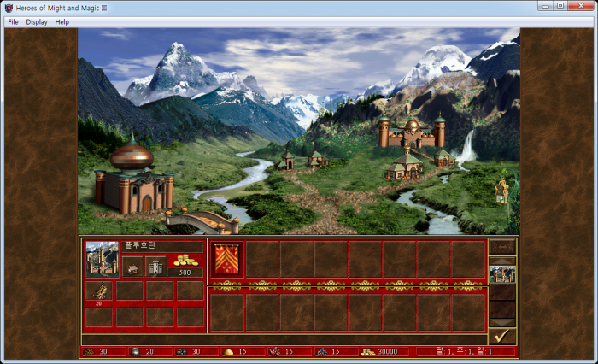Screen dimensions: 598x364
Task: Click the town list down arrow
Action: (x=502, y=322)
